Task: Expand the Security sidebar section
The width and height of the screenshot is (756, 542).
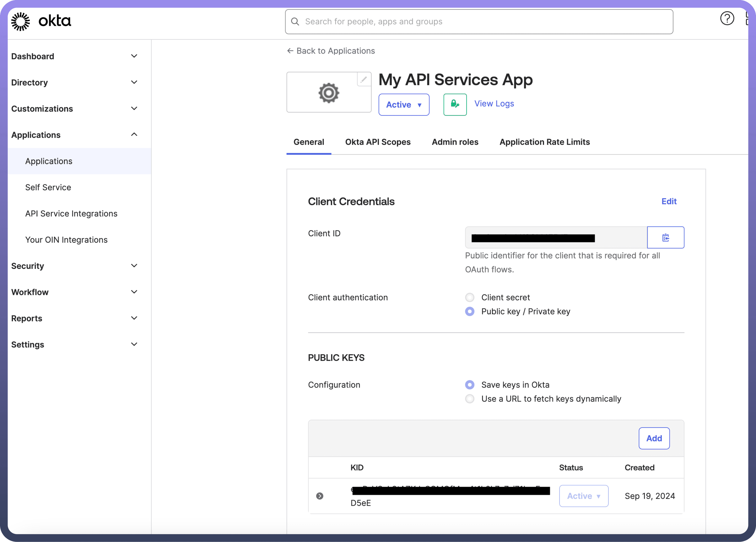Action: pos(134,266)
